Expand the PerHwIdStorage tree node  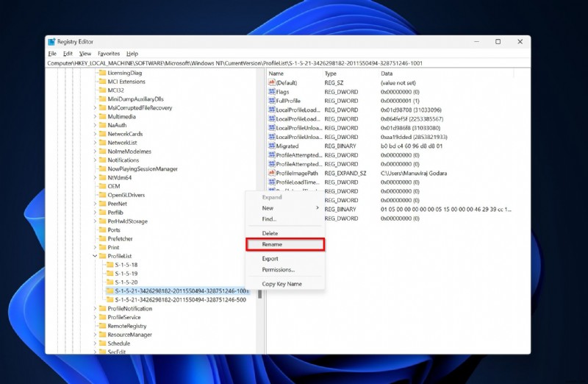tap(95, 221)
